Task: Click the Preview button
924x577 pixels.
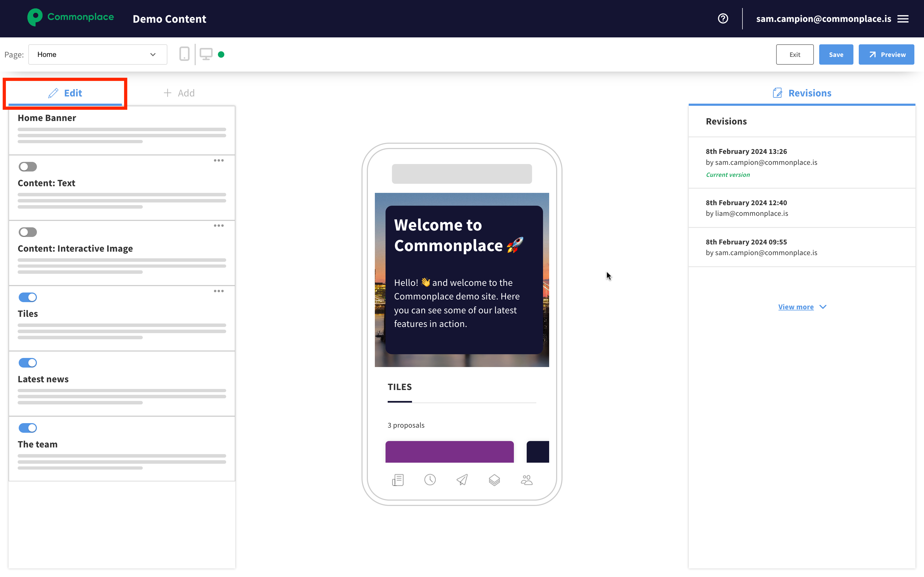Action: pyautogui.click(x=886, y=54)
